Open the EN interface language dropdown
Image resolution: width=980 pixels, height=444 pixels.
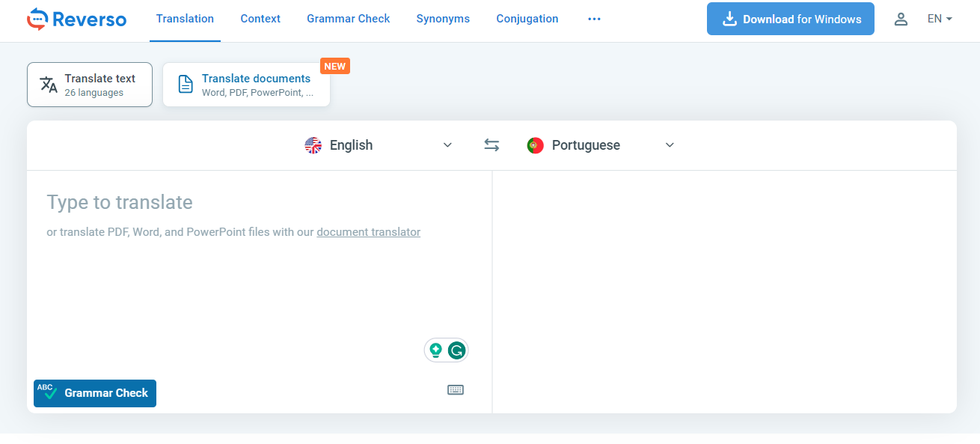point(940,19)
